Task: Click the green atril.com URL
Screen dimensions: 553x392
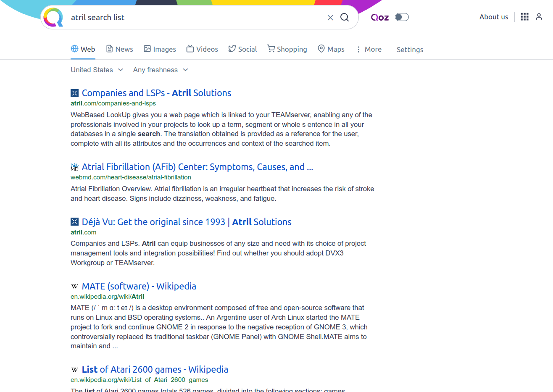Action: pos(84,232)
